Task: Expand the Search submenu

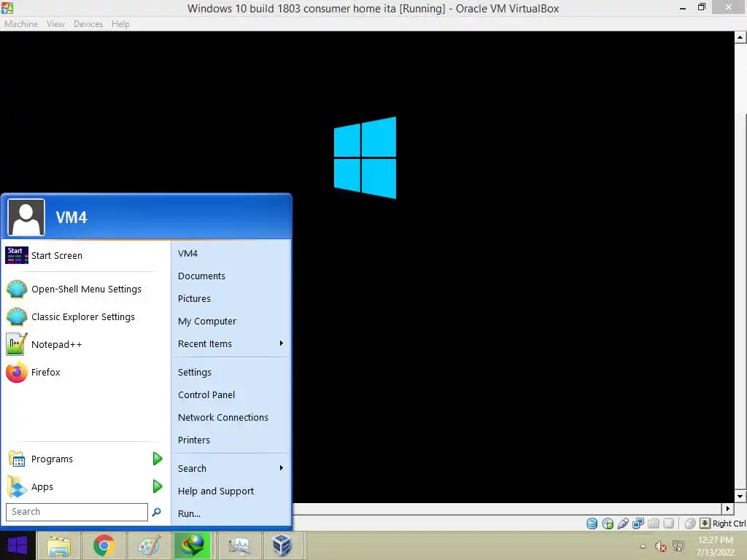Action: click(x=282, y=468)
